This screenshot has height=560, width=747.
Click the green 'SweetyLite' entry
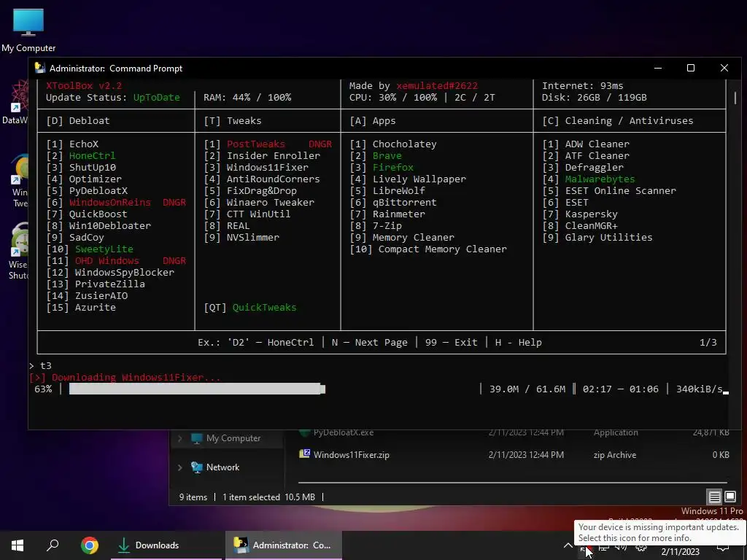[104, 249]
